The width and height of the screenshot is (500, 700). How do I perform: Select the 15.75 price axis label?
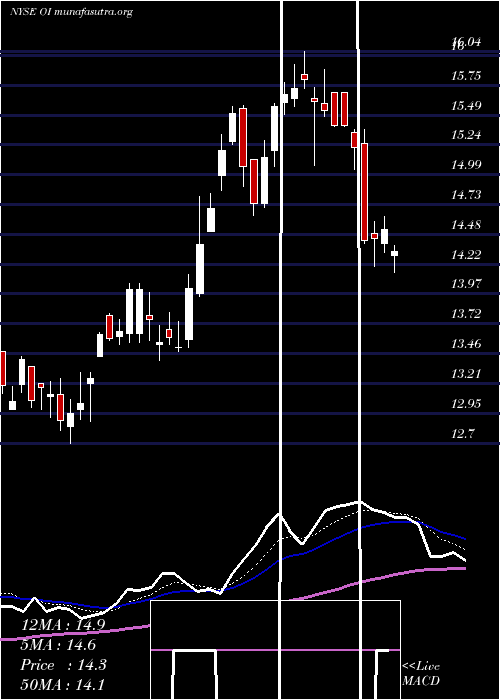pos(466,76)
